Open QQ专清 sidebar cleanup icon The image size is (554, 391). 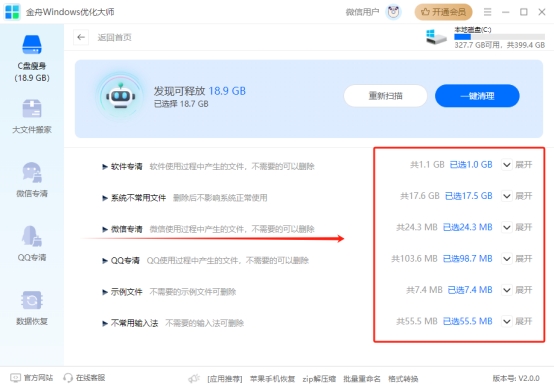(x=32, y=236)
